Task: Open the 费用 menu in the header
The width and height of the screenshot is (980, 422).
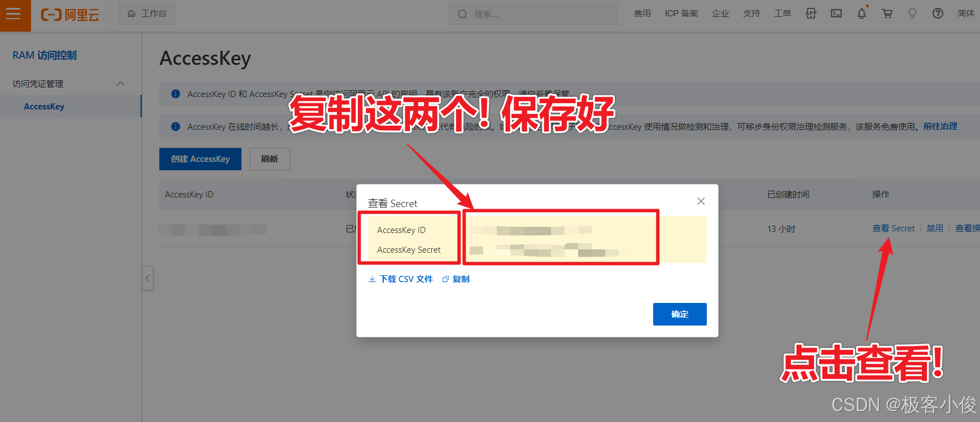Action: (x=642, y=14)
